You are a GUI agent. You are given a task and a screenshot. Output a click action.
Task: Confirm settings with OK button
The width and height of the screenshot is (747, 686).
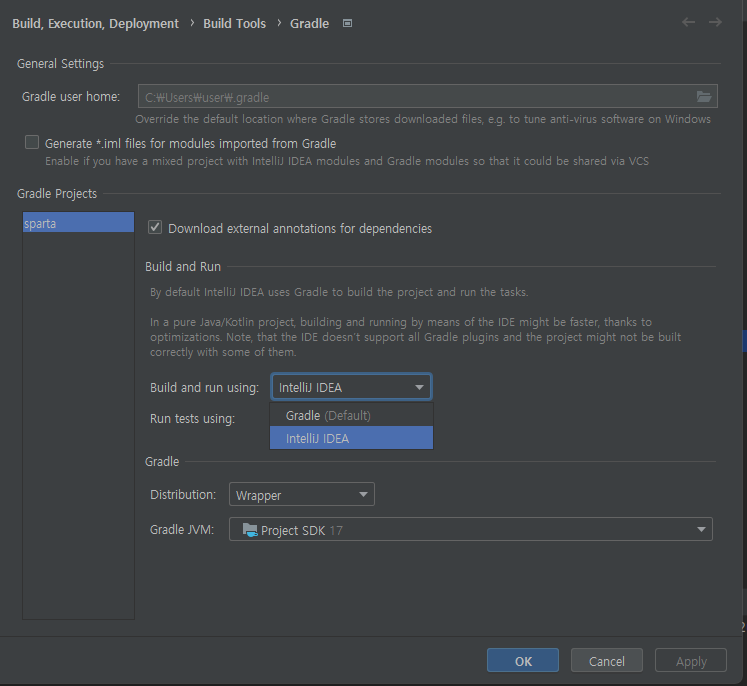(523, 660)
